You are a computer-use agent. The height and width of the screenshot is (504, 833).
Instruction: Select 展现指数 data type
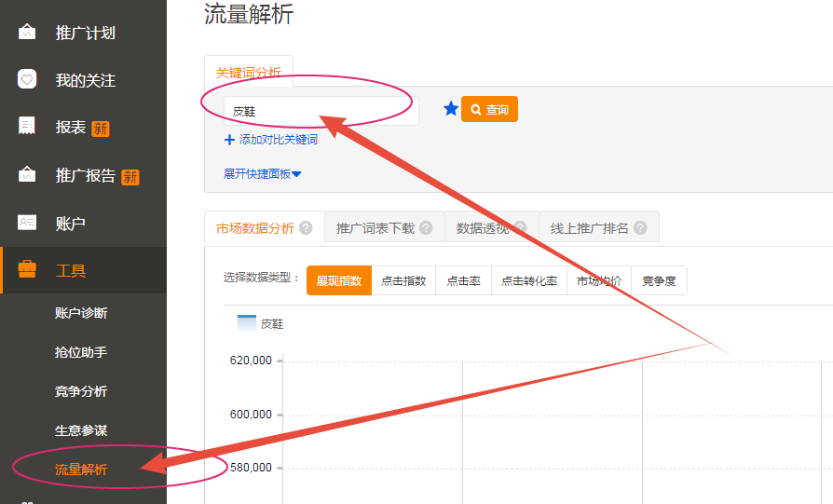[339, 280]
